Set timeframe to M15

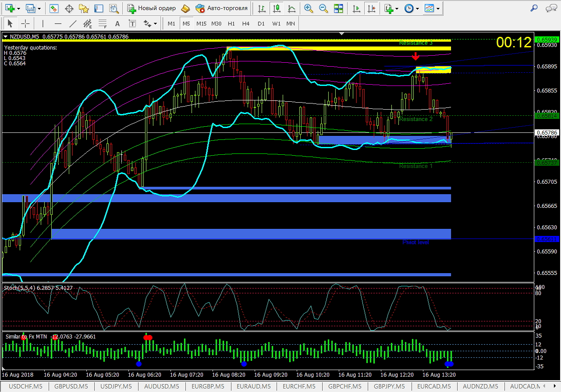pos(201,24)
